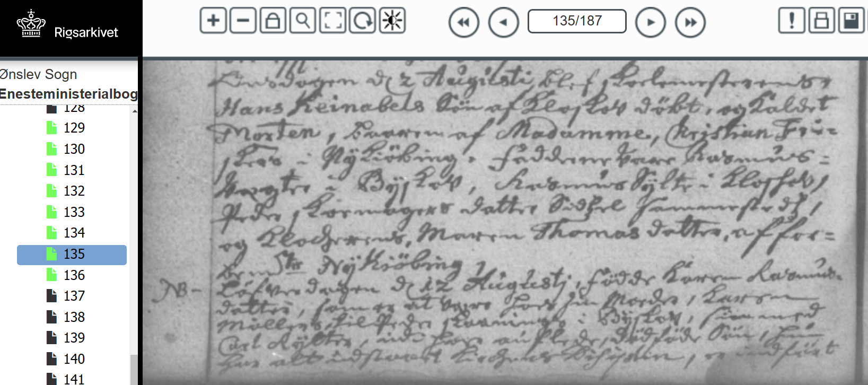Report an error with the exclamation icon
This screenshot has height=385, width=868.
[x=792, y=21]
